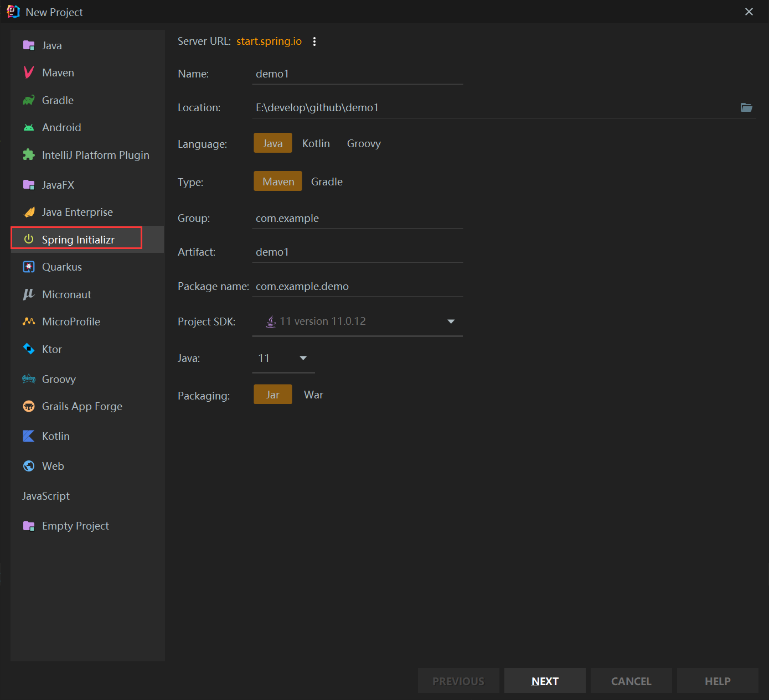769x700 pixels.
Task: Click the NEXT button
Action: click(545, 681)
